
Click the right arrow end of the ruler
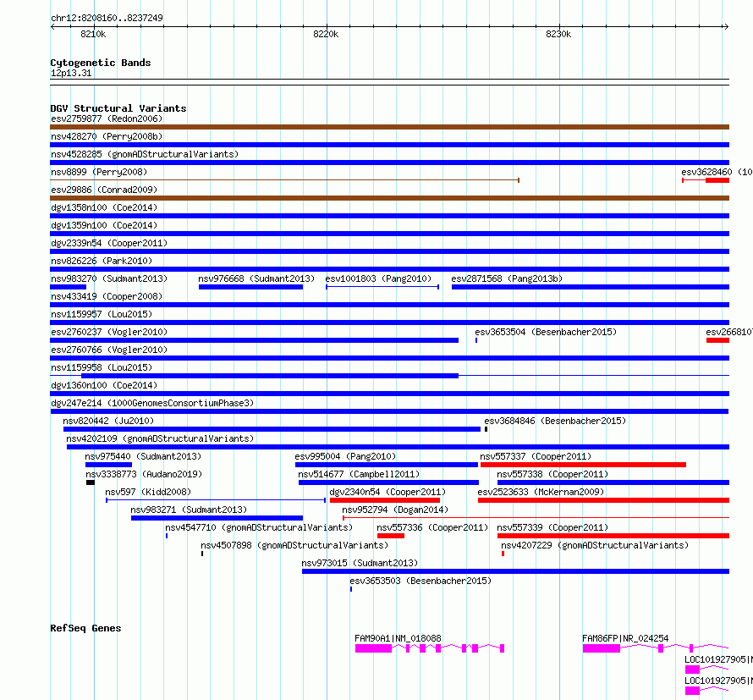click(726, 26)
